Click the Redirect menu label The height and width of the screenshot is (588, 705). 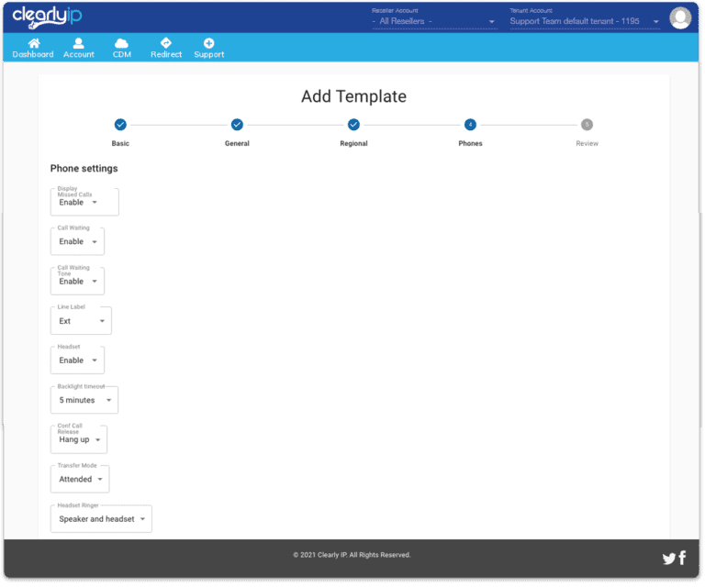166,54
